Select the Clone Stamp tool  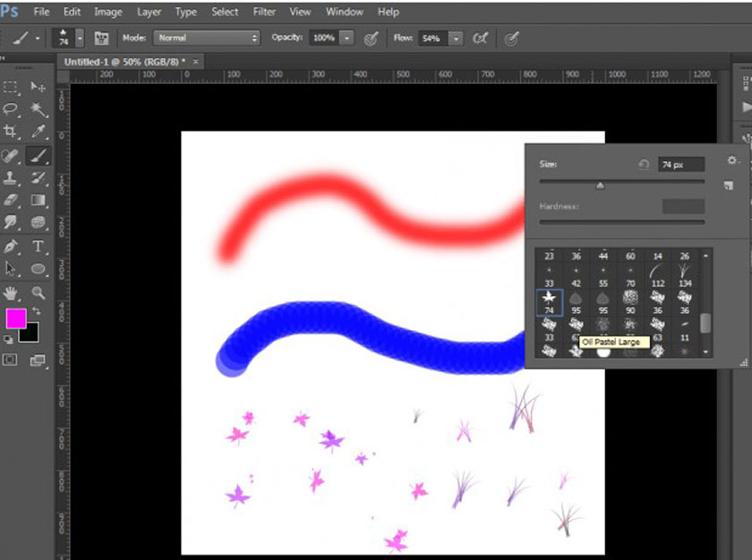12,177
